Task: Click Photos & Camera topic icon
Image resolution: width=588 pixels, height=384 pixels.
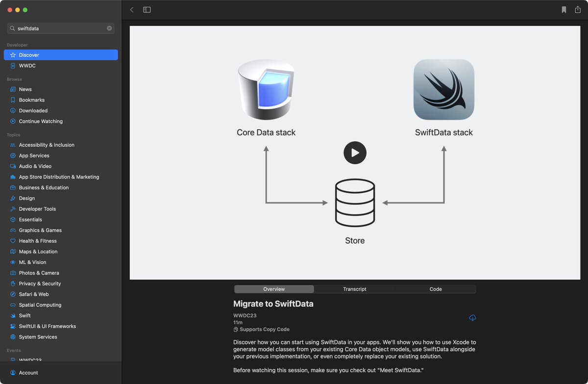Action: tap(13, 273)
